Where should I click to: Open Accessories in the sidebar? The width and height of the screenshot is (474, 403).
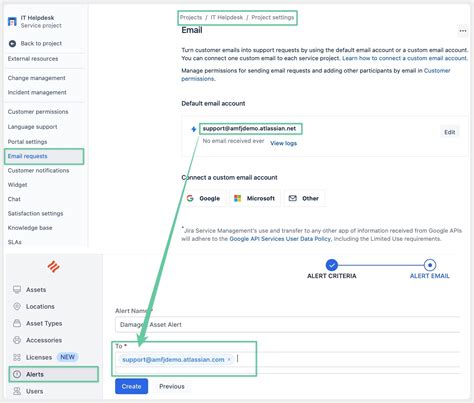pos(44,340)
